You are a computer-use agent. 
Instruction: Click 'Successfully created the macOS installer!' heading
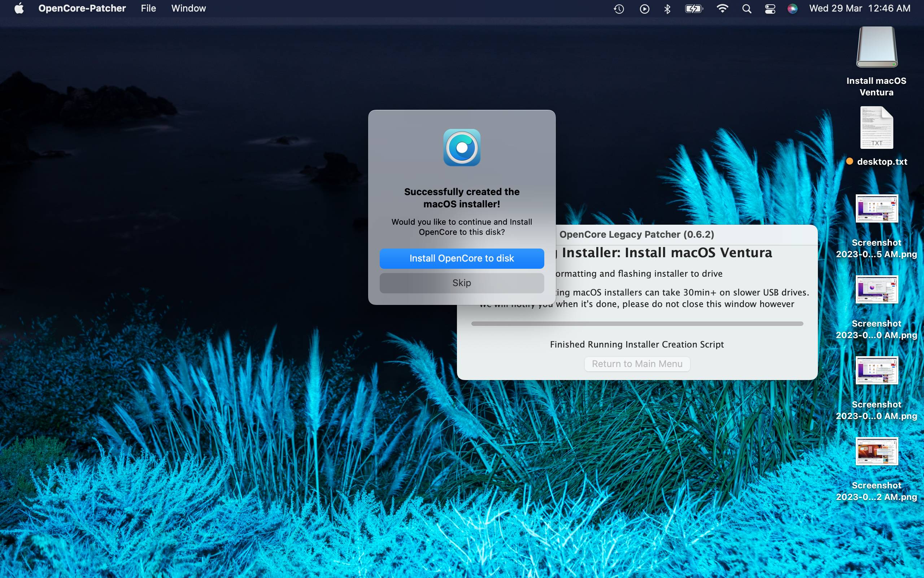click(462, 198)
